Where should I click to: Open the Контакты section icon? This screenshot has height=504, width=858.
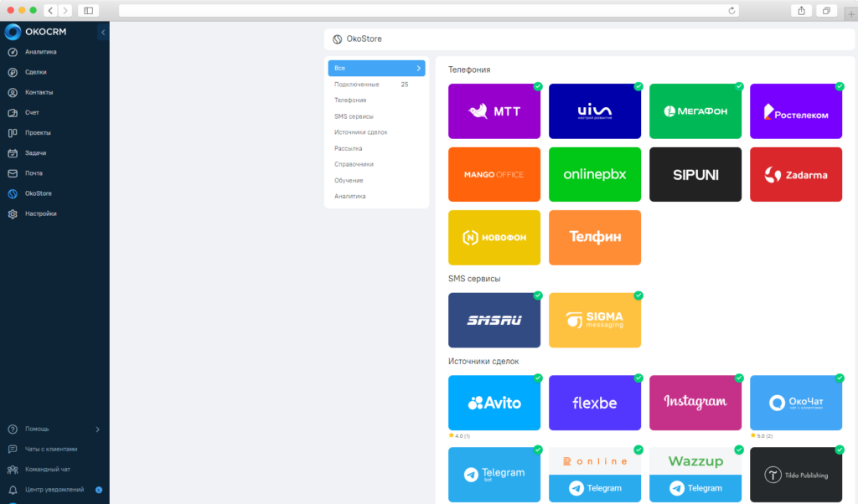13,92
